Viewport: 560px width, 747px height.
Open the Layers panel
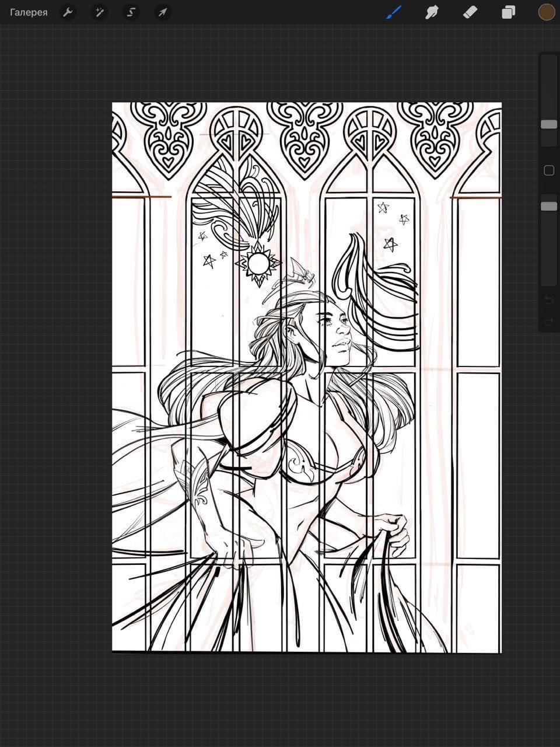pyautogui.click(x=509, y=12)
